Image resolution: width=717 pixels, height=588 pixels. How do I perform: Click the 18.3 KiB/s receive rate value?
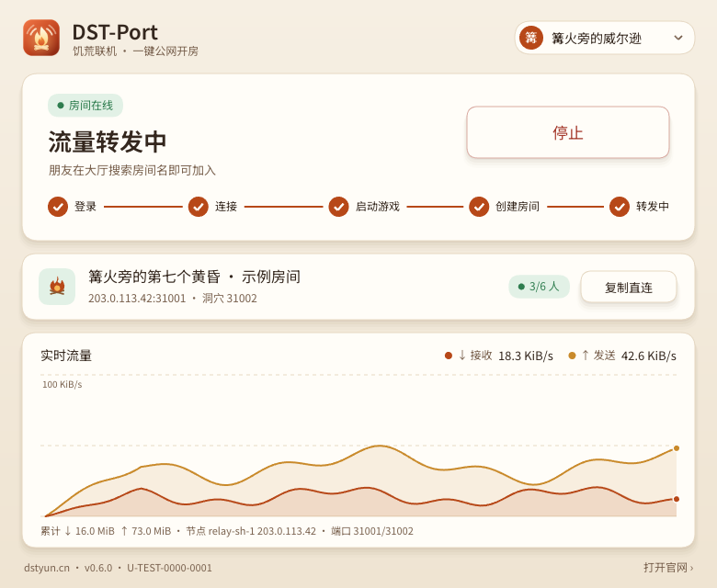tap(526, 356)
